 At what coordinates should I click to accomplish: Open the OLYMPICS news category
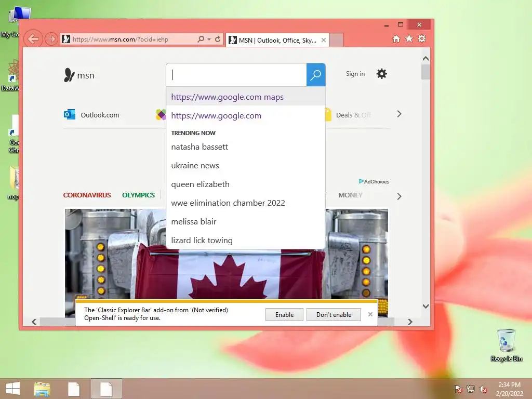(x=138, y=195)
